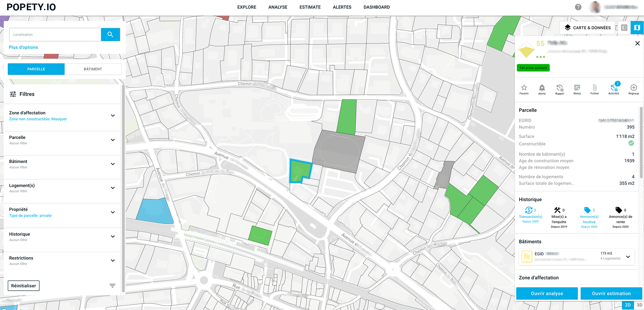Click the magnifier search button

tap(110, 34)
